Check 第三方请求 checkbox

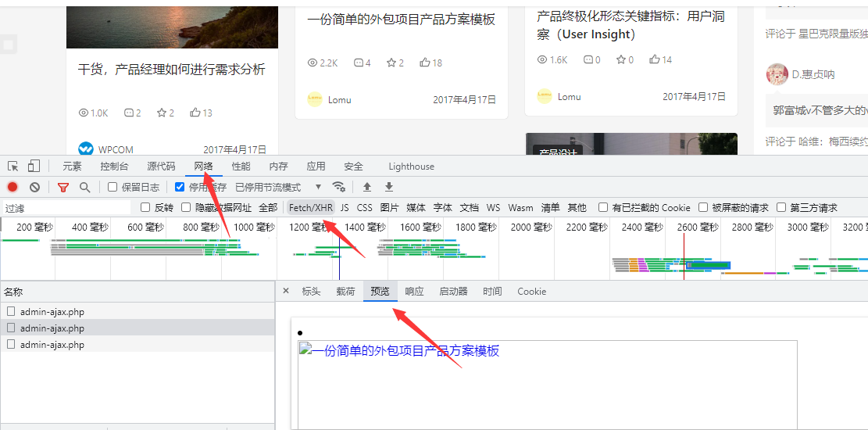click(781, 207)
